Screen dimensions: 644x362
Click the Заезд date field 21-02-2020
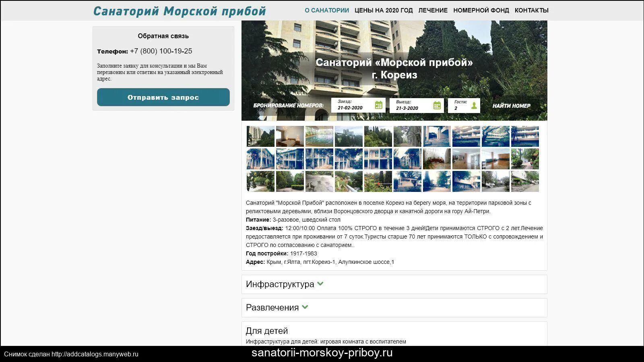[358, 105]
